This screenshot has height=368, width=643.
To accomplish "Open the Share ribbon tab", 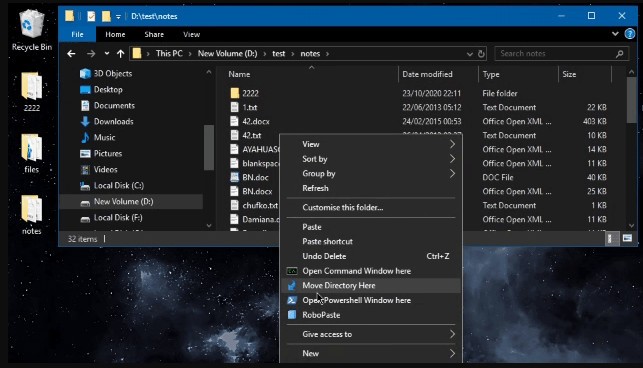I will point(154,34).
